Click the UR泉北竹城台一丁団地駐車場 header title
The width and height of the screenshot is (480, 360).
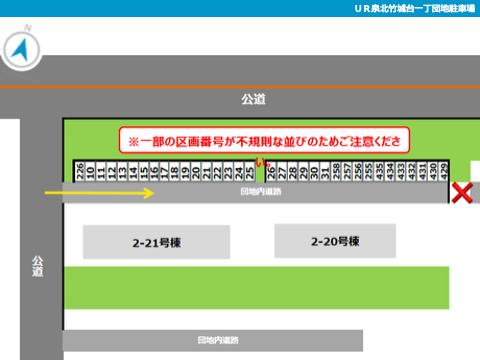[415, 8]
